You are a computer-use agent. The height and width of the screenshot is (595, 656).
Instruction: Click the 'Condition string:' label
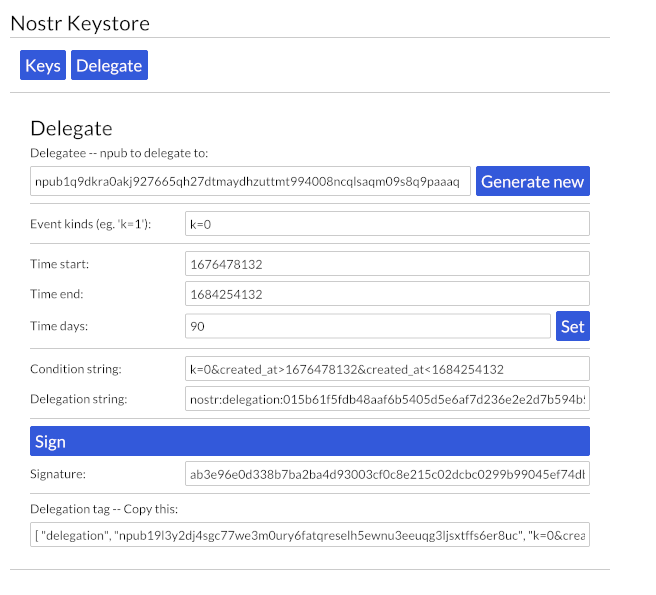point(76,369)
